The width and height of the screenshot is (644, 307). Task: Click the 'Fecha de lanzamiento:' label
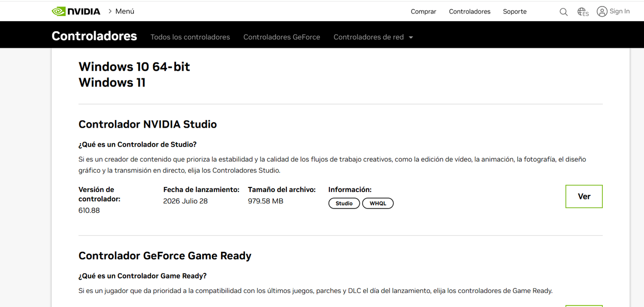[x=201, y=189]
